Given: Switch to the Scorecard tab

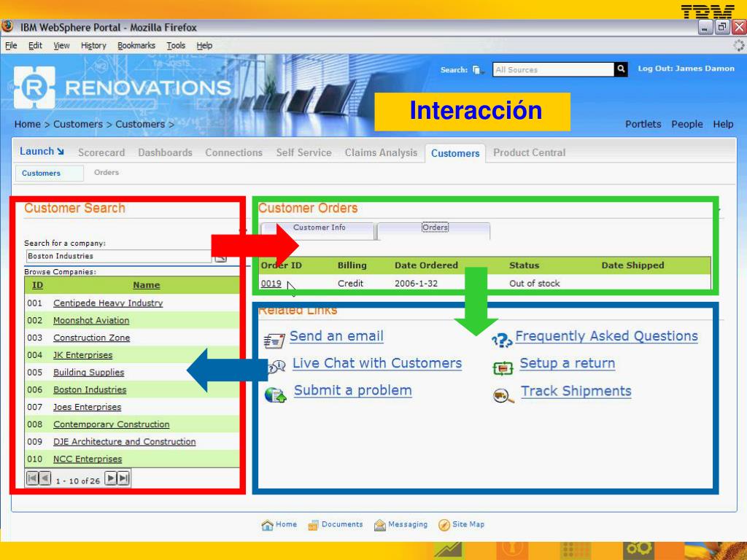Looking at the screenshot, I should pyautogui.click(x=101, y=152).
